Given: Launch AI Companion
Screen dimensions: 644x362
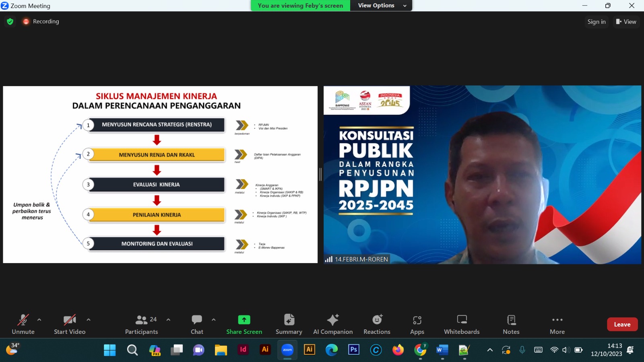Looking at the screenshot, I should [x=333, y=324].
